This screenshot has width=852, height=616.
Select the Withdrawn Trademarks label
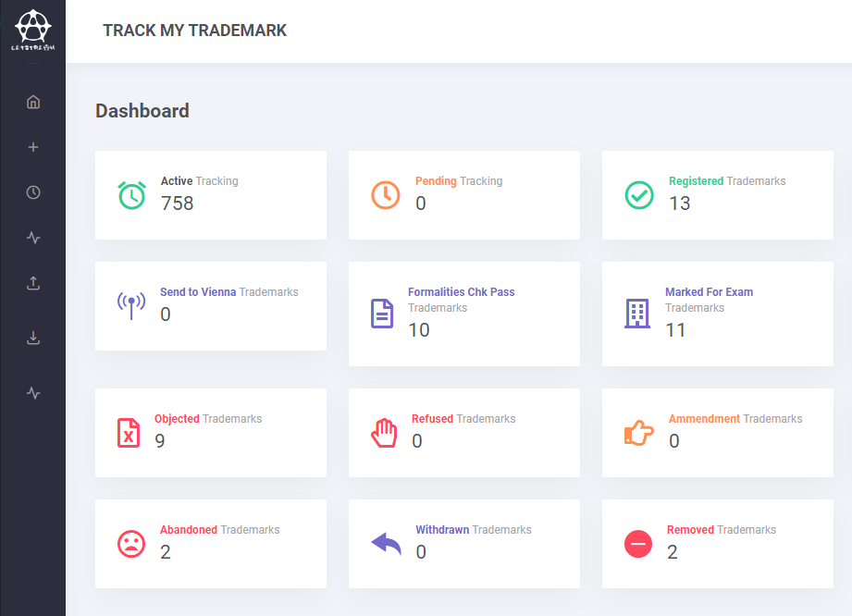(x=474, y=530)
